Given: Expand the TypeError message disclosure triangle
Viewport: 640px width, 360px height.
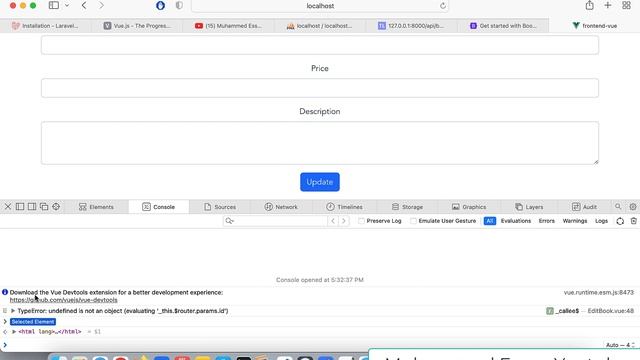Looking at the screenshot, I should click(13, 311).
